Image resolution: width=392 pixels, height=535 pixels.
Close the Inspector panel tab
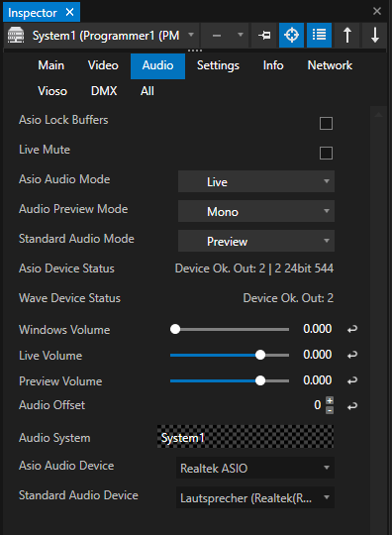[x=70, y=13]
